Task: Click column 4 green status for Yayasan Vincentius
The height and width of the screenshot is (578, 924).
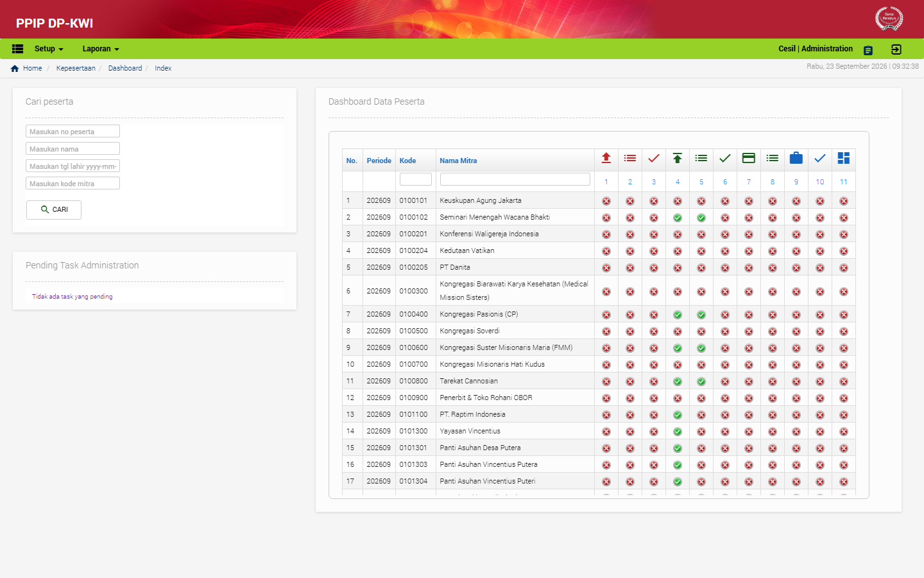Action: click(x=678, y=432)
